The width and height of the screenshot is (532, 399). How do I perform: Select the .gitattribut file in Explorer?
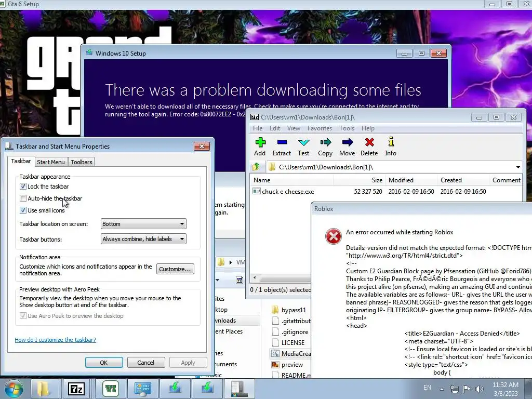[291, 321]
